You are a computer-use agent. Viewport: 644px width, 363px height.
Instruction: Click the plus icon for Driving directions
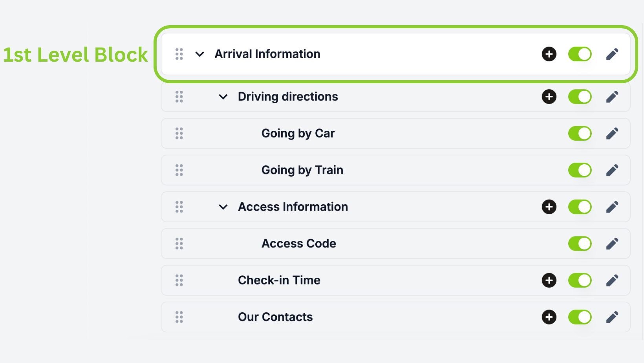[x=549, y=97]
